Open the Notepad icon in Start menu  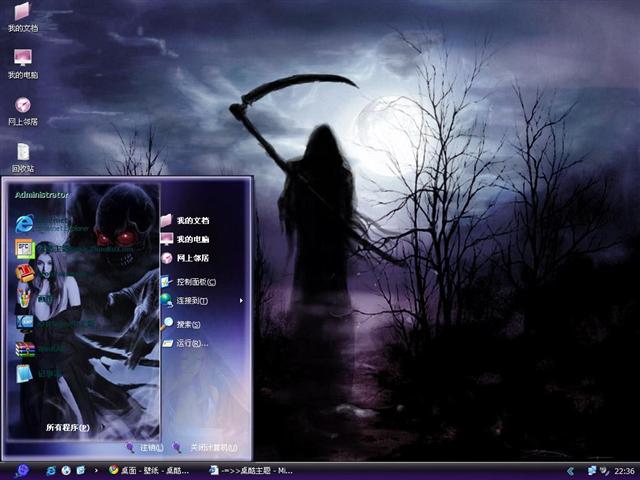[x=25, y=374]
